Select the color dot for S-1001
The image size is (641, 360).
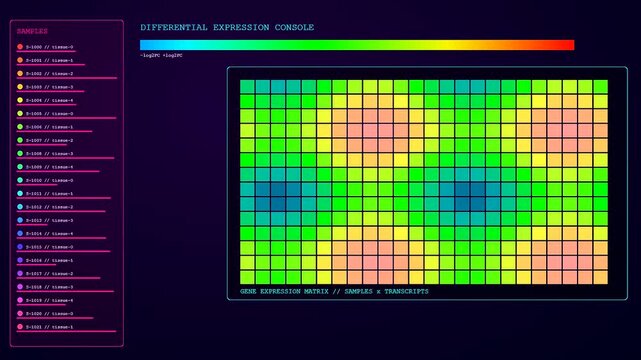point(20,60)
